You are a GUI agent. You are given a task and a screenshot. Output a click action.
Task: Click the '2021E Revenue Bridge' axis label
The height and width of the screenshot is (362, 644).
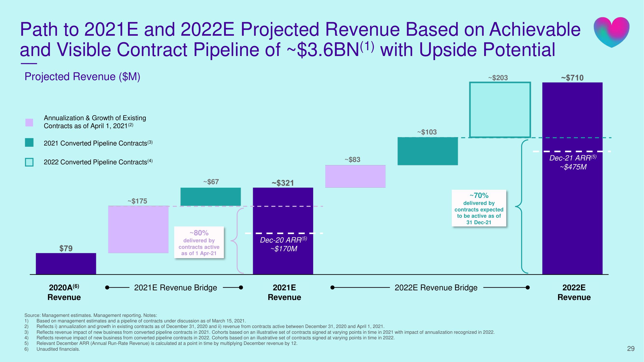point(176,288)
